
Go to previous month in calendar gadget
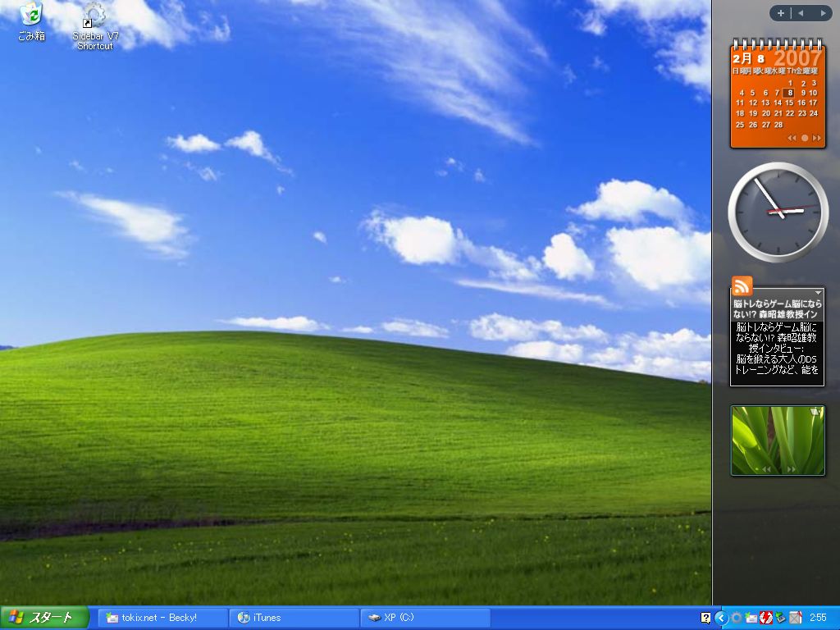pos(792,138)
